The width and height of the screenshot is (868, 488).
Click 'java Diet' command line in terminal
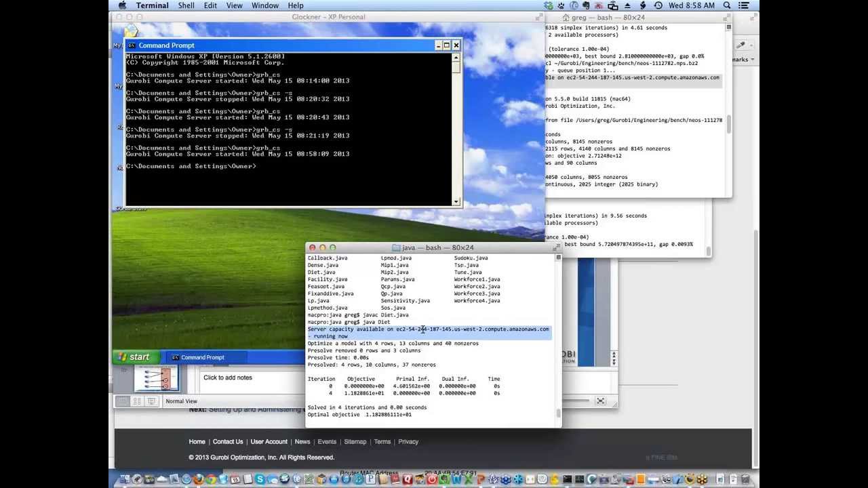pyautogui.click(x=349, y=322)
